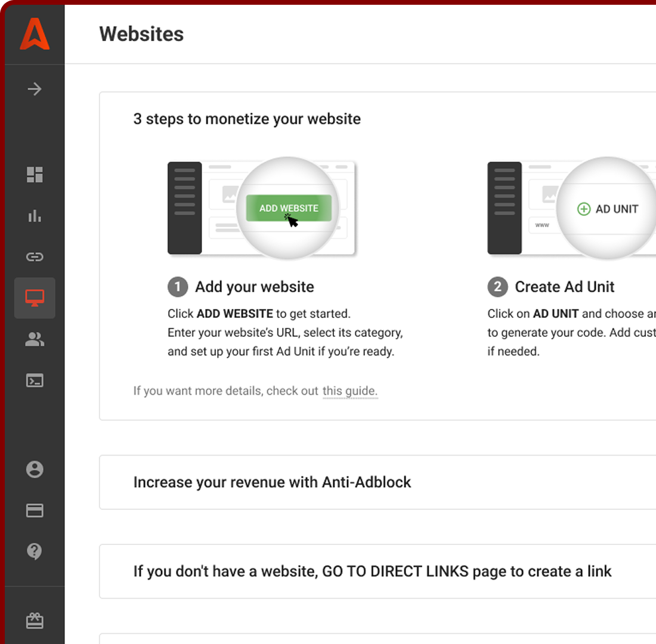This screenshot has height=644, width=656.
Task: Open the Direct Links chain icon
Action: point(35,257)
